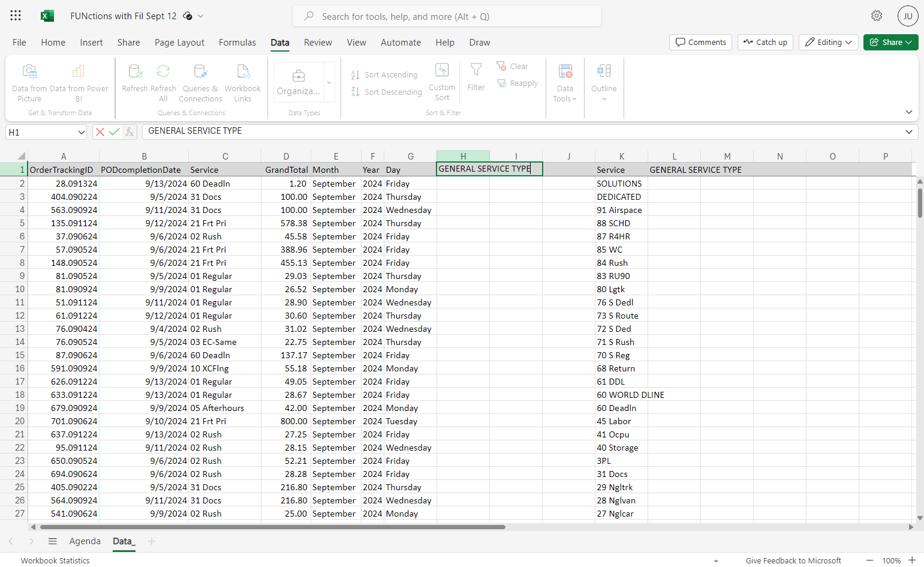Image resolution: width=924 pixels, height=567 pixels.
Task: Toggle the Filter funnel
Action: click(476, 77)
